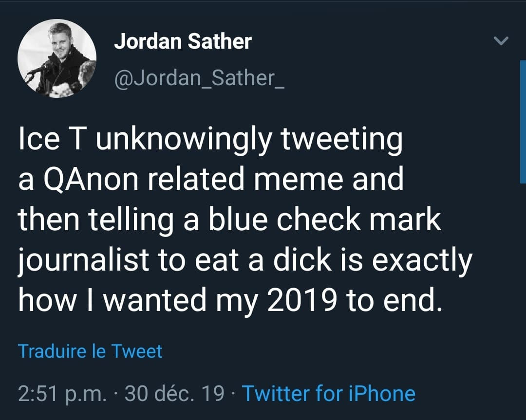Viewport: 526px width, 420px height.
Task: Open the Twitter for iPhone source link
Action: [x=329, y=393]
